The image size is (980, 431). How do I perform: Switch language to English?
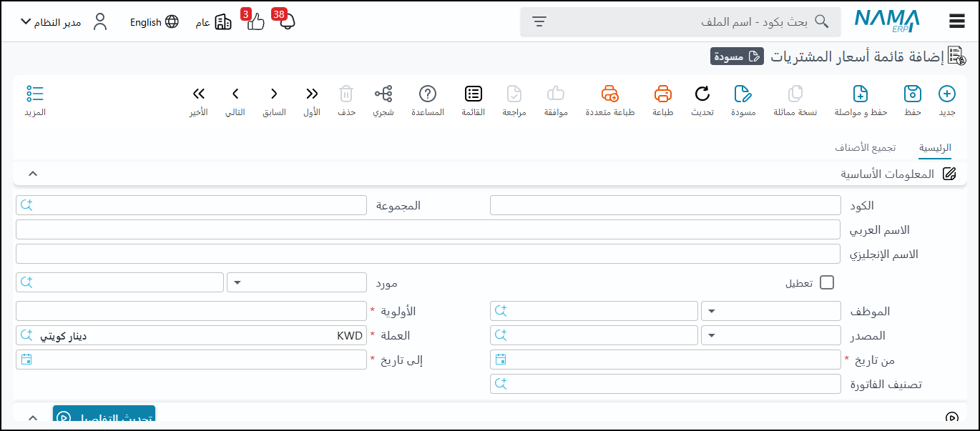154,22
